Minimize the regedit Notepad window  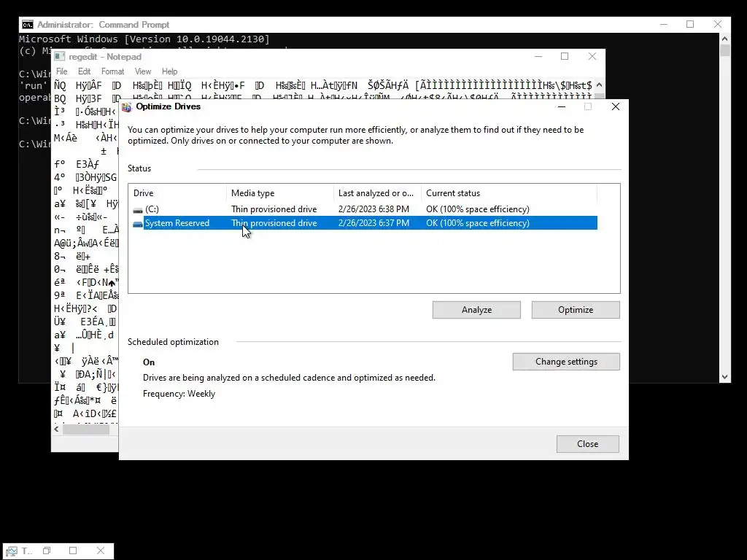pos(538,56)
